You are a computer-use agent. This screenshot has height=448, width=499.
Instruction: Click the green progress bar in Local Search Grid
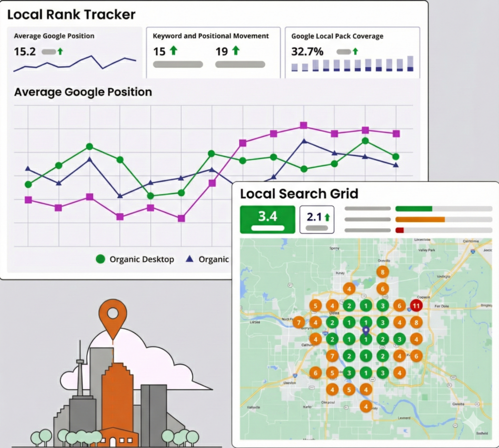[x=414, y=209]
